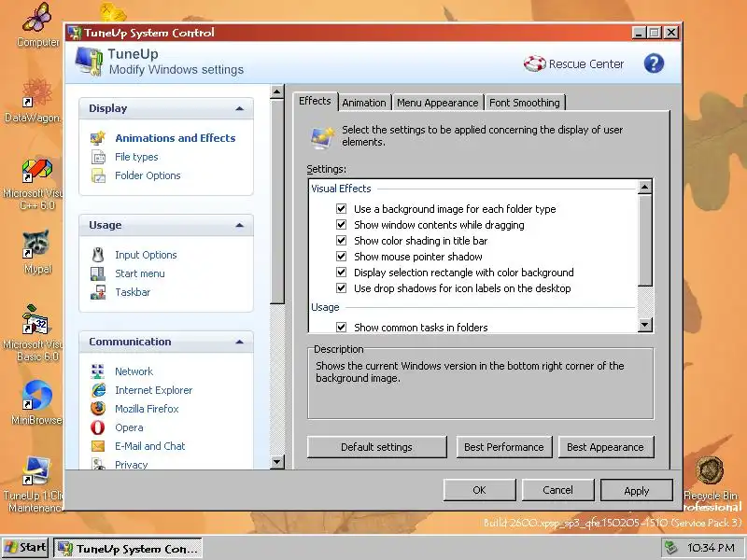Collapse the Communication section
This screenshot has height=560, width=747.
240,342
